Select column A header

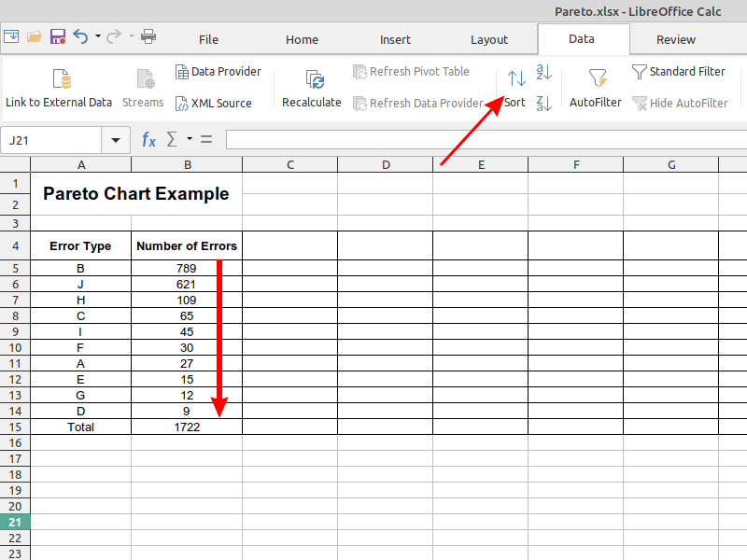(x=81, y=165)
